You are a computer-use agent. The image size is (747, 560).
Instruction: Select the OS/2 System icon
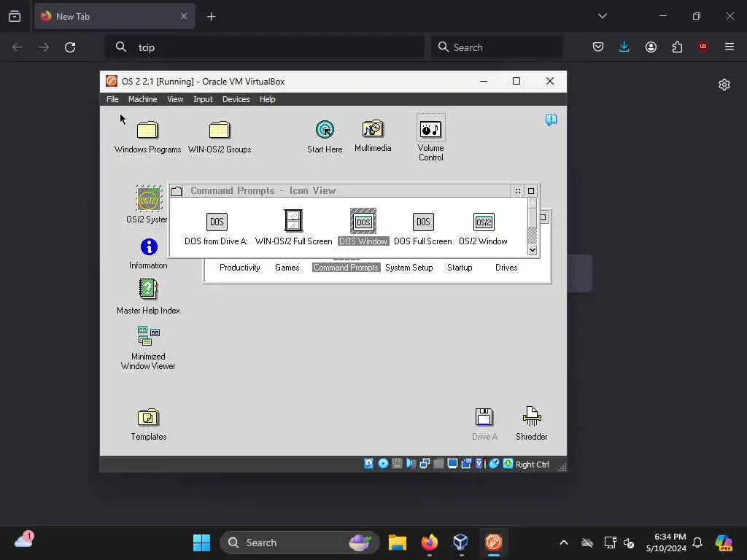click(x=148, y=198)
